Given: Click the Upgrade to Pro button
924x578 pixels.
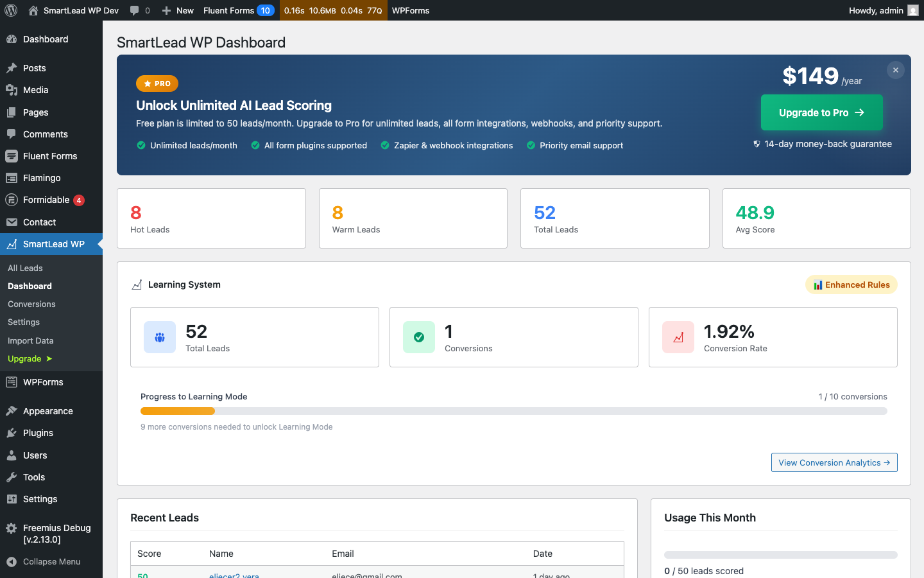Looking at the screenshot, I should pos(821,112).
